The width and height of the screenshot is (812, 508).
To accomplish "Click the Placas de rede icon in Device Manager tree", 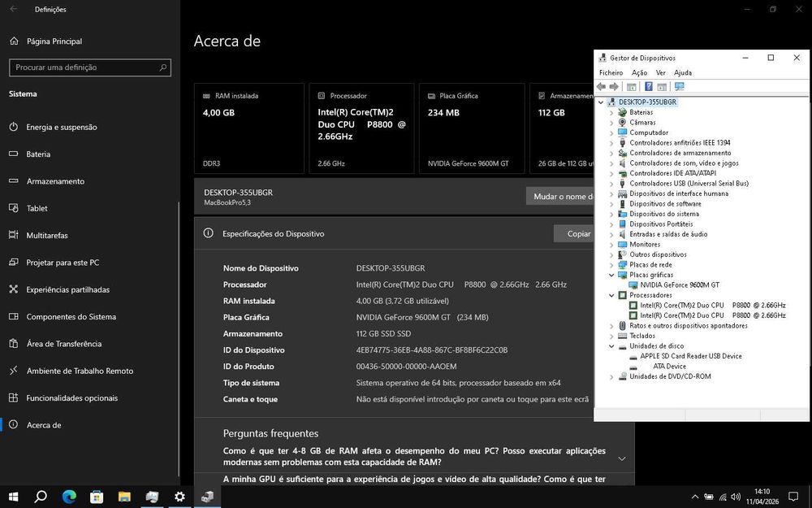I will click(x=623, y=265).
